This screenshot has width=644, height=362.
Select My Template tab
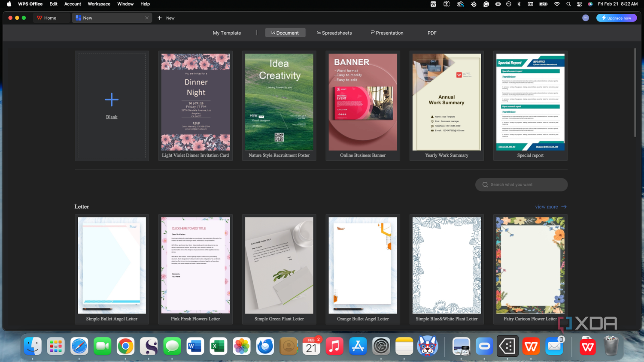click(227, 33)
